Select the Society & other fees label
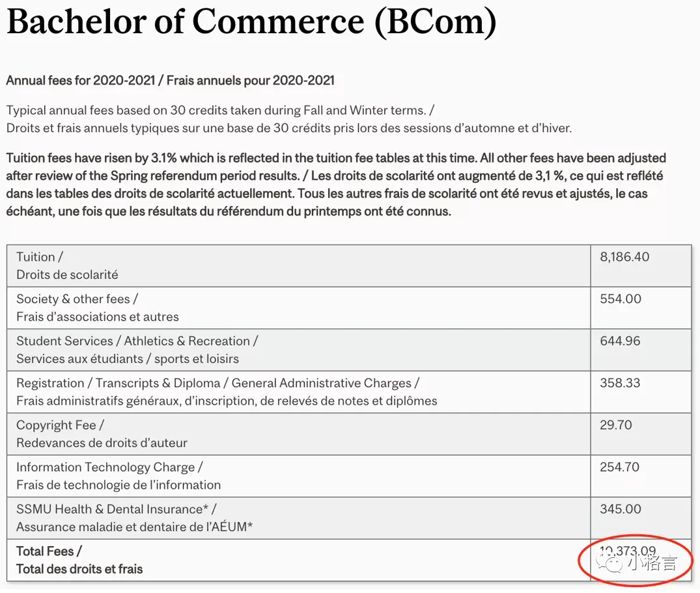Image resolution: width=700 pixels, height=593 pixels. click(77, 299)
